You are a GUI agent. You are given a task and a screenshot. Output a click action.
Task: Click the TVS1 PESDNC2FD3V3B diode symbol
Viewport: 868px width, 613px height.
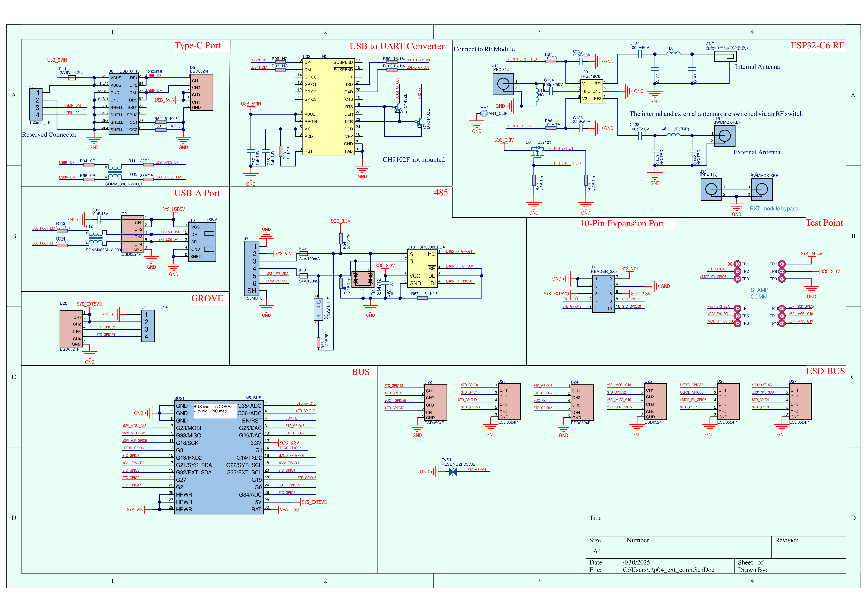point(453,472)
